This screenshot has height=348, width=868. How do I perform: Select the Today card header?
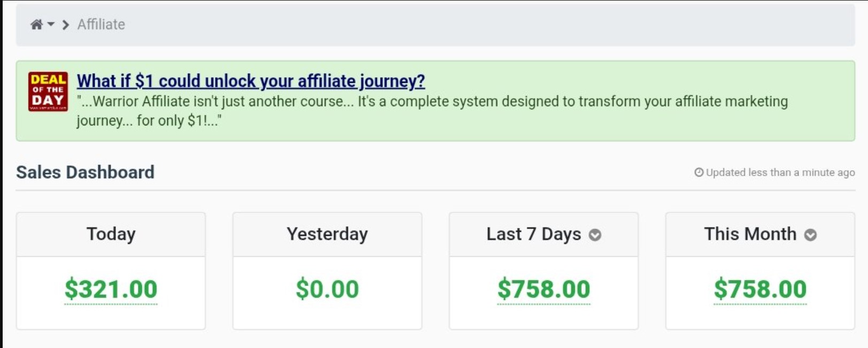111,234
